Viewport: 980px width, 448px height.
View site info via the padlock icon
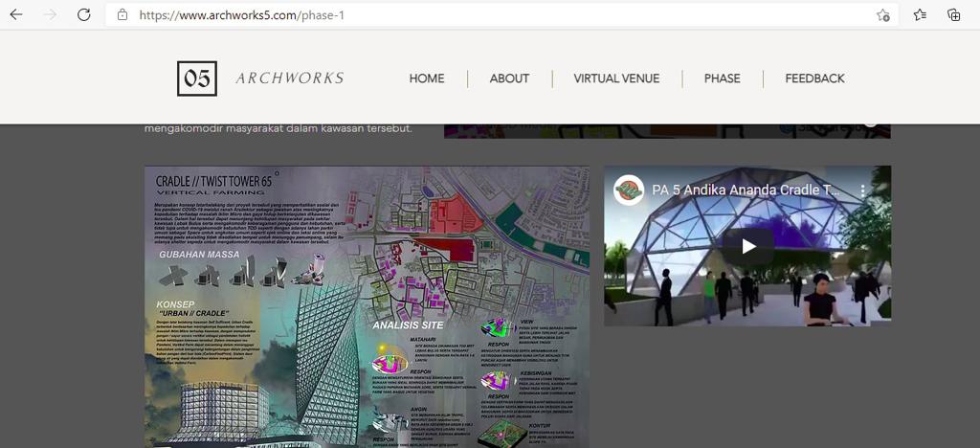122,15
